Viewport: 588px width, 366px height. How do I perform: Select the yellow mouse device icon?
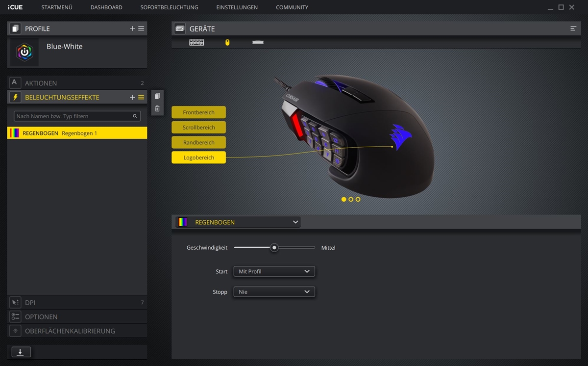(227, 42)
